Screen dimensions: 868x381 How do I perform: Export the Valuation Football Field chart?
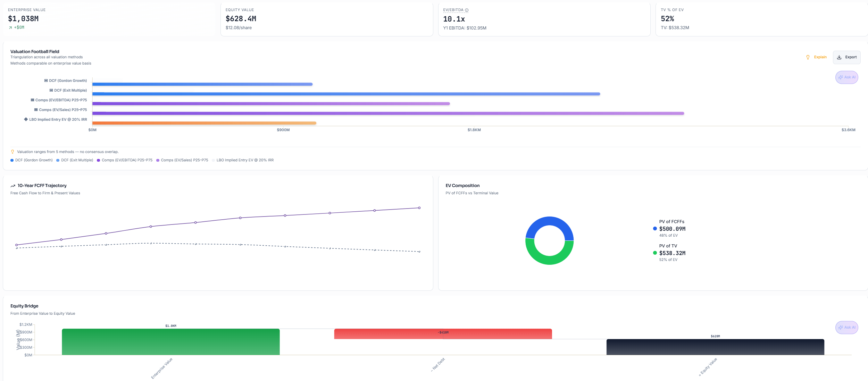[x=846, y=57]
